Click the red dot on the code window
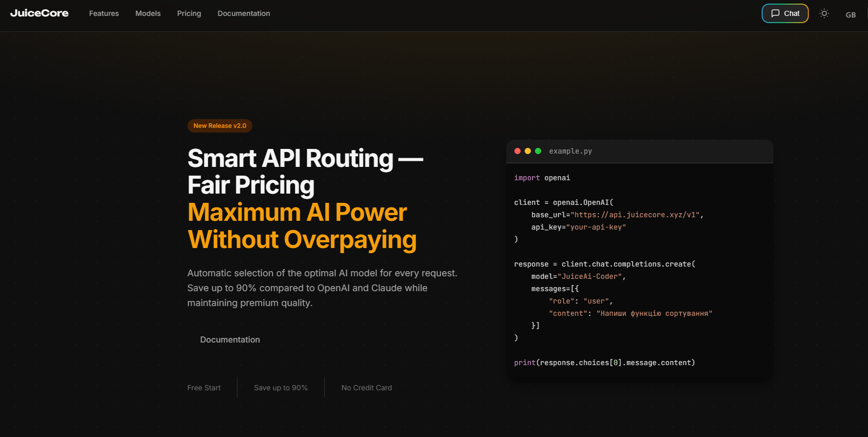Viewport: 868px width, 437px height. [518, 151]
